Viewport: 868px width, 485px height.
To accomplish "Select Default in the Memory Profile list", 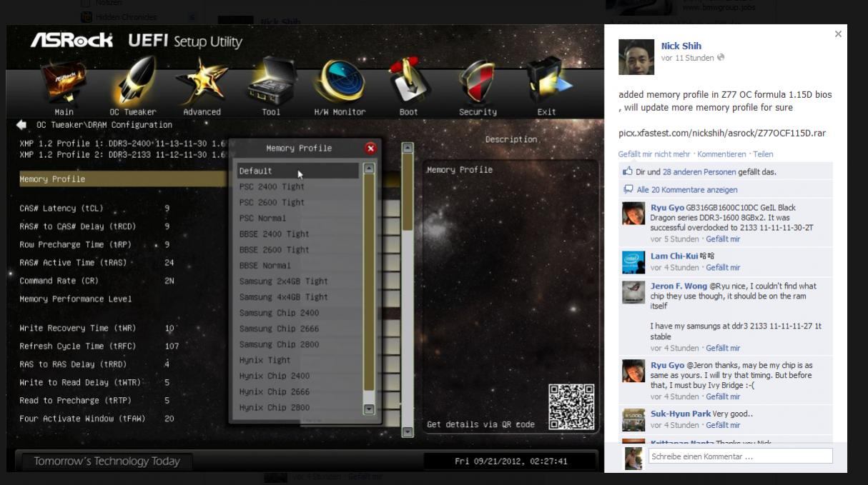I will (297, 171).
